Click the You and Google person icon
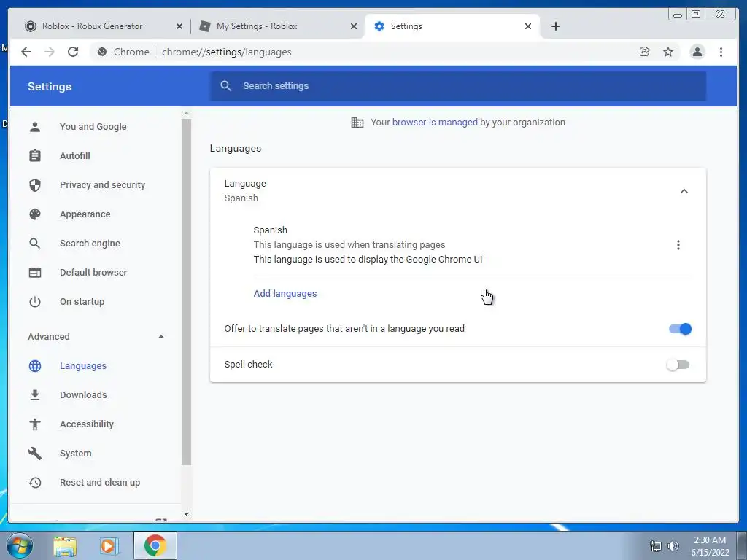The image size is (747, 560). click(x=35, y=127)
